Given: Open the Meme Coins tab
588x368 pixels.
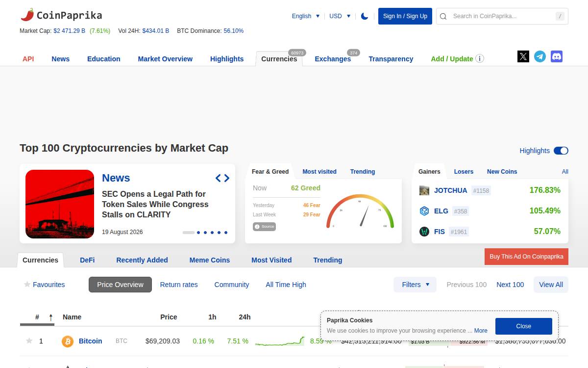Looking at the screenshot, I should point(210,260).
